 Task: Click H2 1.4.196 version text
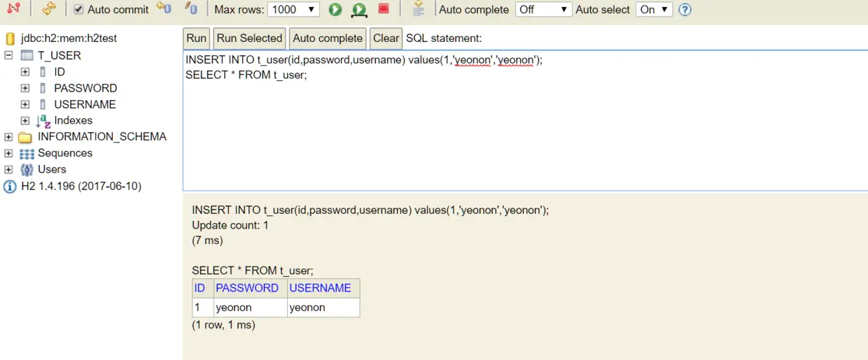click(x=81, y=186)
